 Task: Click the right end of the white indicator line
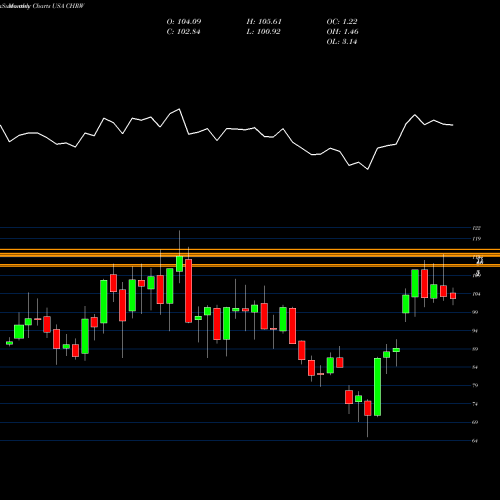(453, 125)
